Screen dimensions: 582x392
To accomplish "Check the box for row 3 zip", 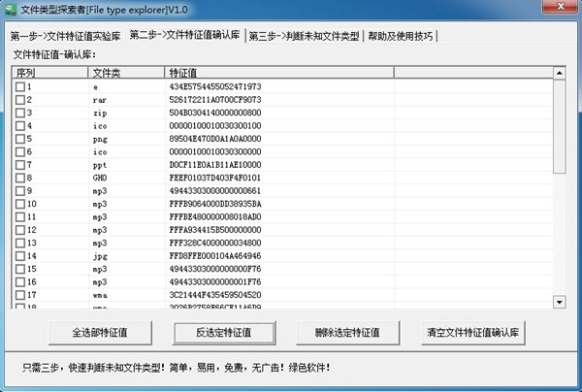I will tap(20, 113).
